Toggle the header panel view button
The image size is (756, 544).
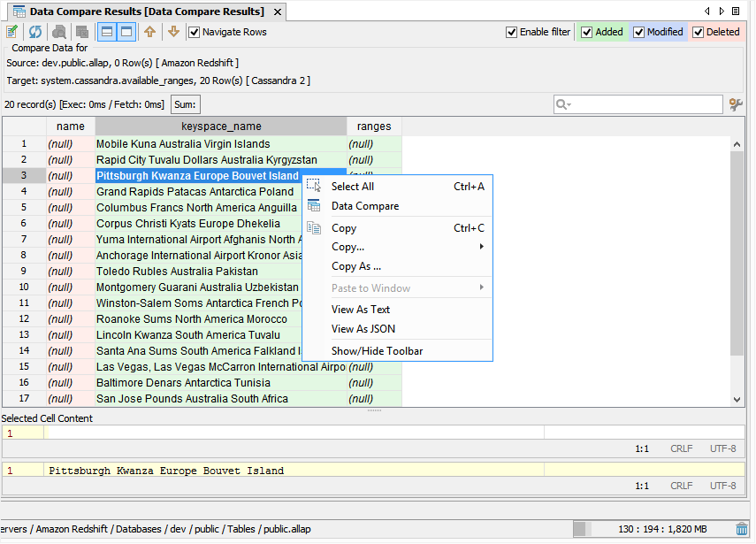click(x=107, y=32)
